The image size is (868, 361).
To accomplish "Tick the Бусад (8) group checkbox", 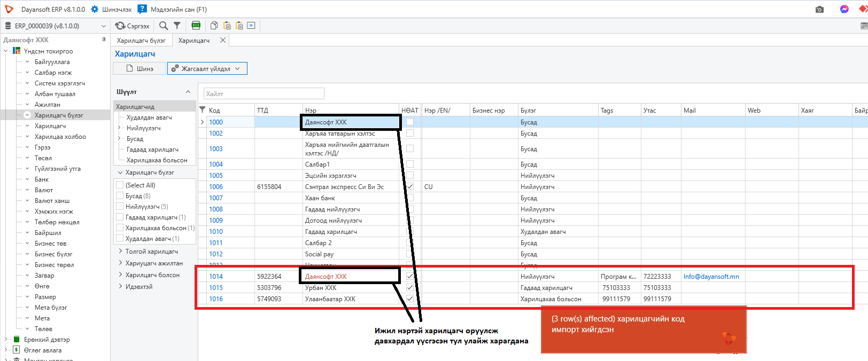I will tap(120, 196).
